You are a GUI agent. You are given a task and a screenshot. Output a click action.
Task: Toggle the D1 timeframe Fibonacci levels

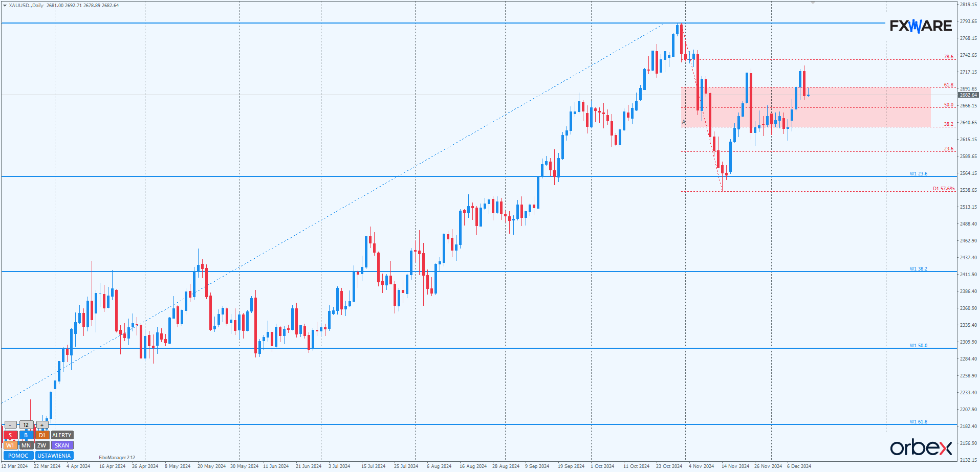point(42,435)
